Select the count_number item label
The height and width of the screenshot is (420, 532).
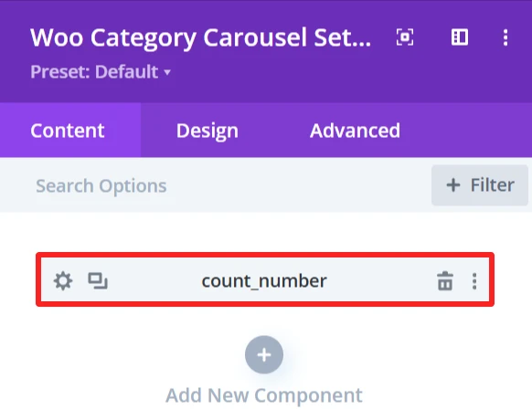[264, 281]
